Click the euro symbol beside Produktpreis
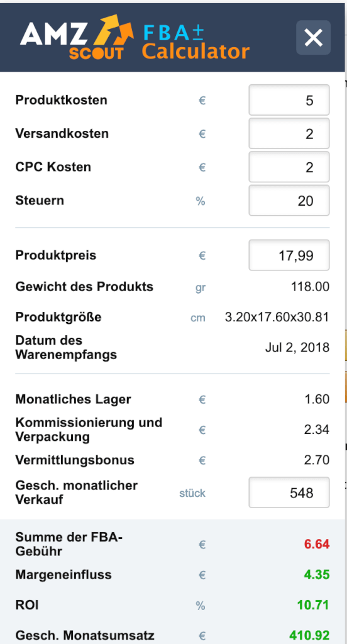This screenshot has width=347, height=644. [202, 256]
